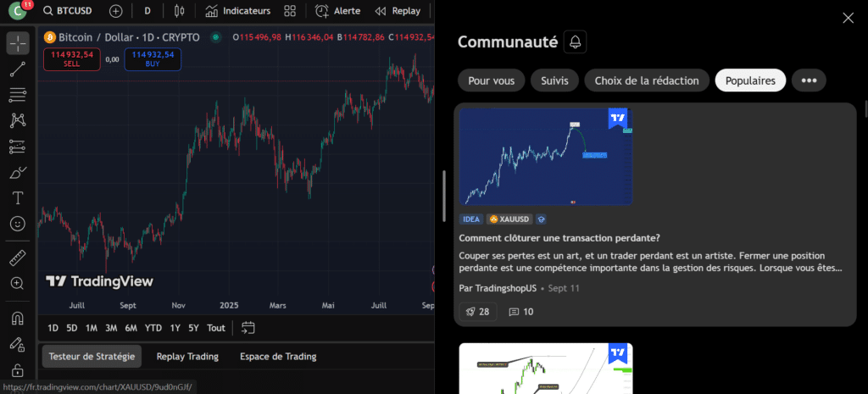Open the candlestick chart style selector
The width and height of the screenshot is (868, 394).
179,10
